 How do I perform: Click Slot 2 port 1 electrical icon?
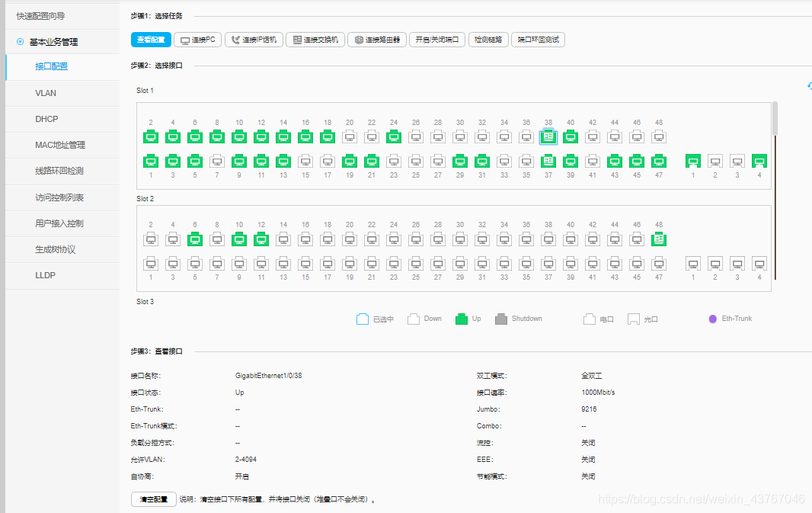click(x=151, y=264)
